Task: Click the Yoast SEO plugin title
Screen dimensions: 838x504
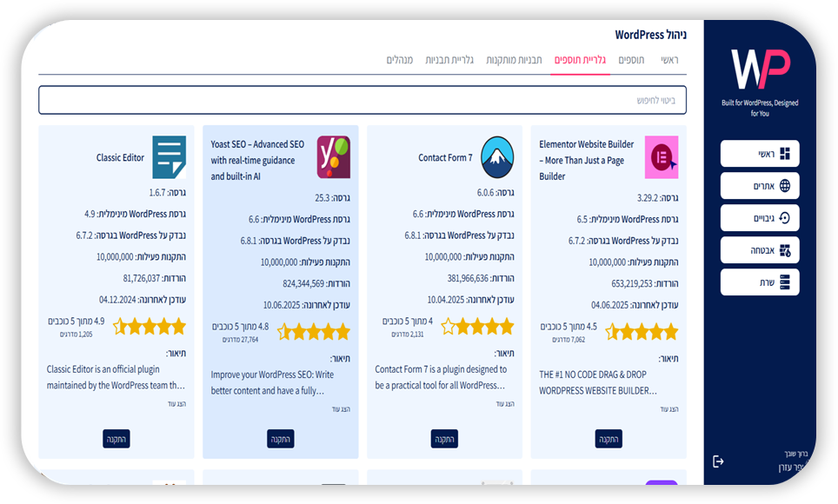Action: tap(257, 161)
